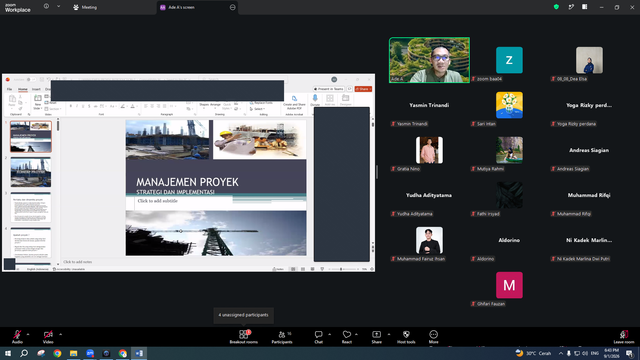Open video options arrow next to Video

pyautogui.click(x=60, y=334)
